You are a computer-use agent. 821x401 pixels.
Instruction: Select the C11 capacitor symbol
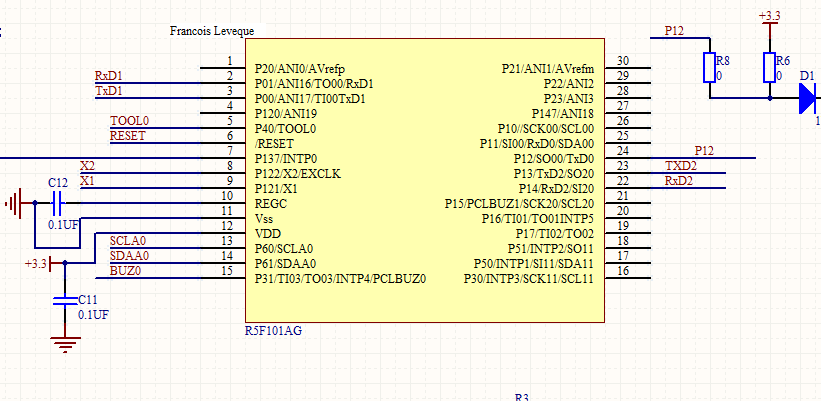(x=65, y=299)
